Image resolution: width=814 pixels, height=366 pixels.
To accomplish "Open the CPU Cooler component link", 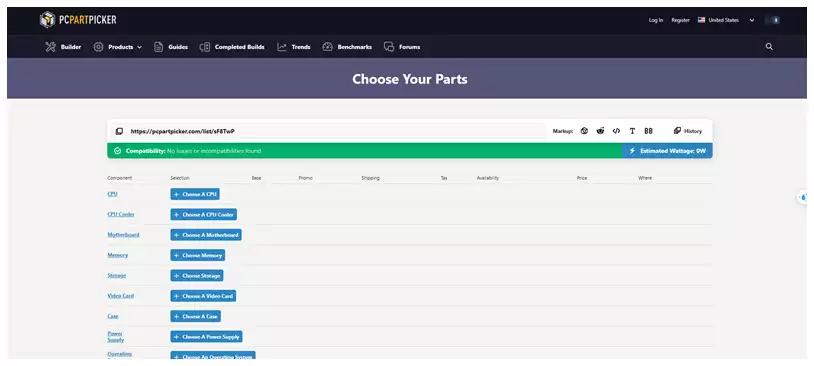I will [121, 214].
